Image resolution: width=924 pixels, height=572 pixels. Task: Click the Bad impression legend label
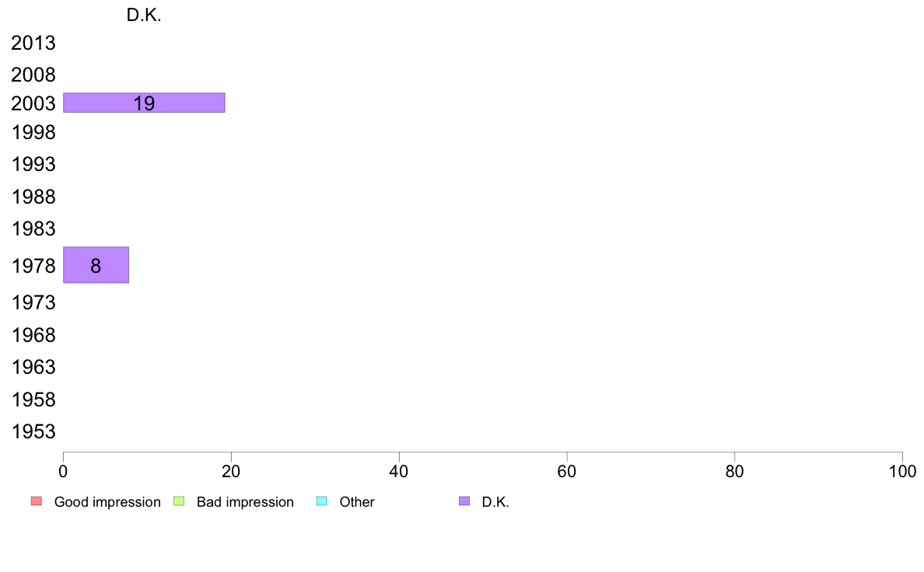click(245, 502)
